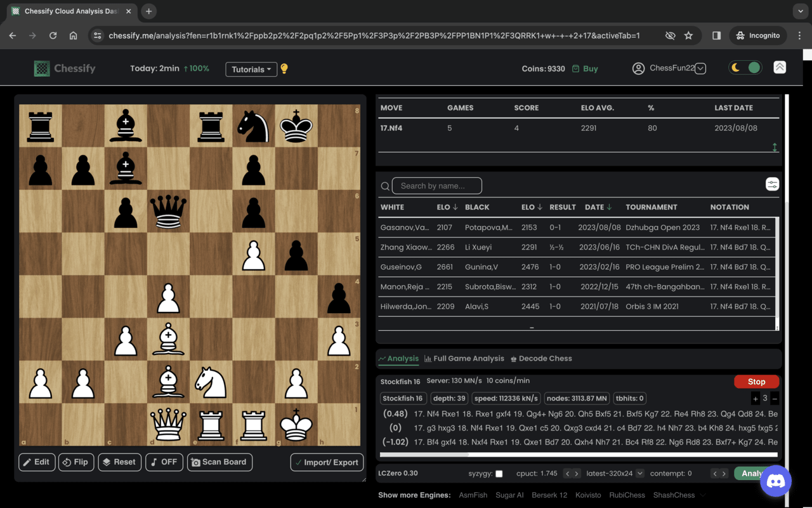The width and height of the screenshot is (812, 508).
Task: Click the Buy coins link
Action: tap(585, 69)
